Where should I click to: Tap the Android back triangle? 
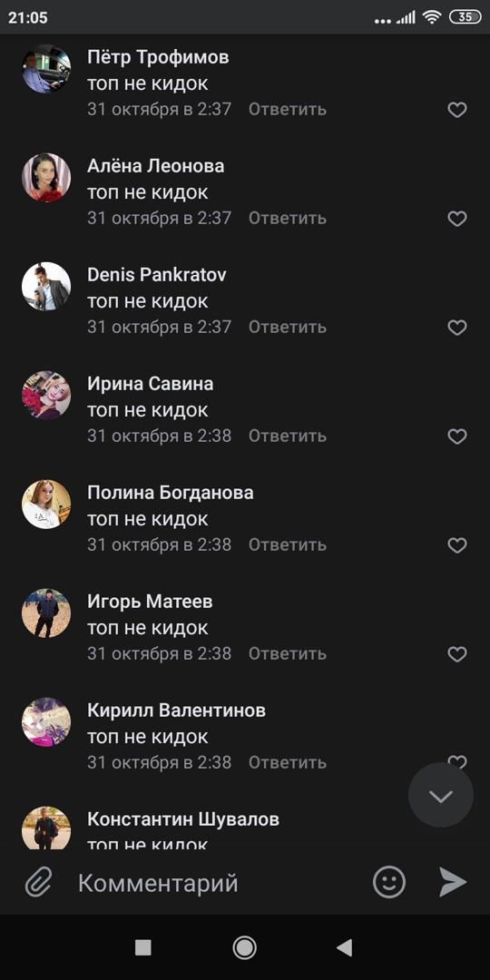click(x=345, y=947)
